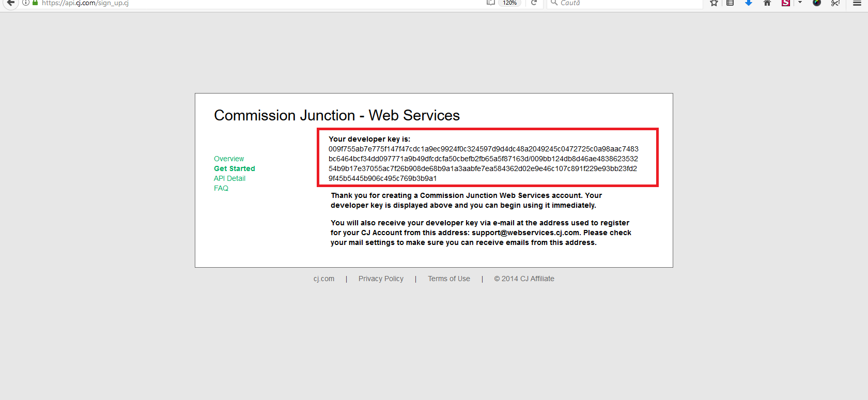Toggle reader view icon

pos(490,3)
